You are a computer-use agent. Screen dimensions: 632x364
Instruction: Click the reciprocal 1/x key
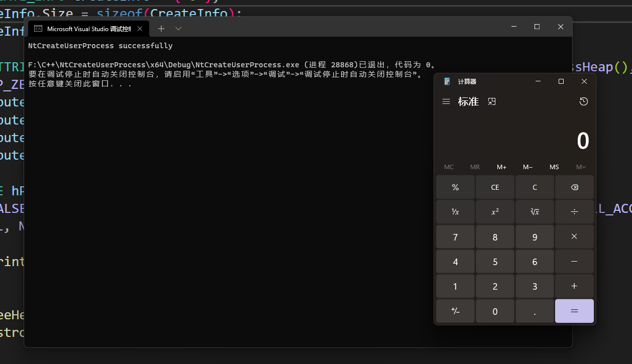pyautogui.click(x=455, y=211)
